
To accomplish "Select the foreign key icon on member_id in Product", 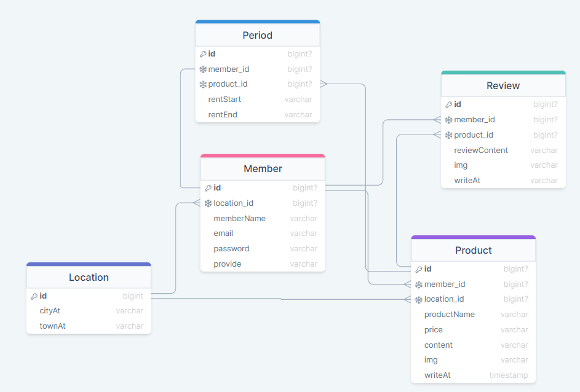I will (x=418, y=284).
